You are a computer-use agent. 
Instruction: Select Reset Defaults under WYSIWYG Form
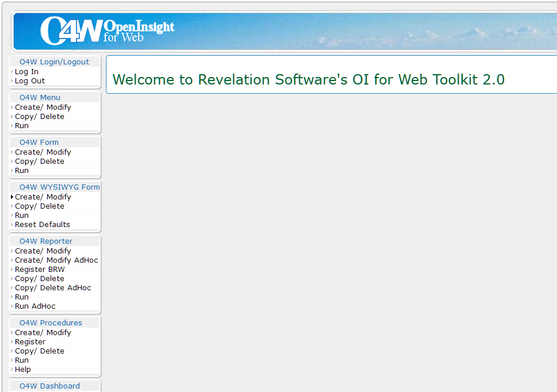point(42,225)
